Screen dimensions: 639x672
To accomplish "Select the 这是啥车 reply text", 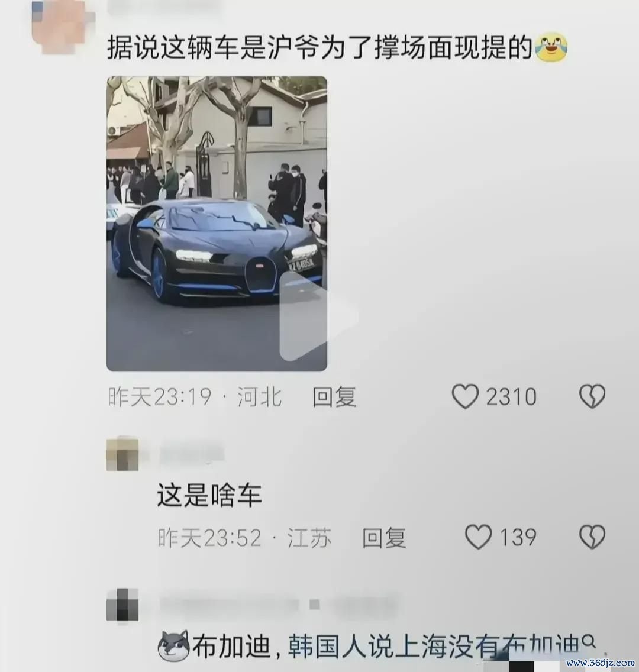I will (209, 496).
